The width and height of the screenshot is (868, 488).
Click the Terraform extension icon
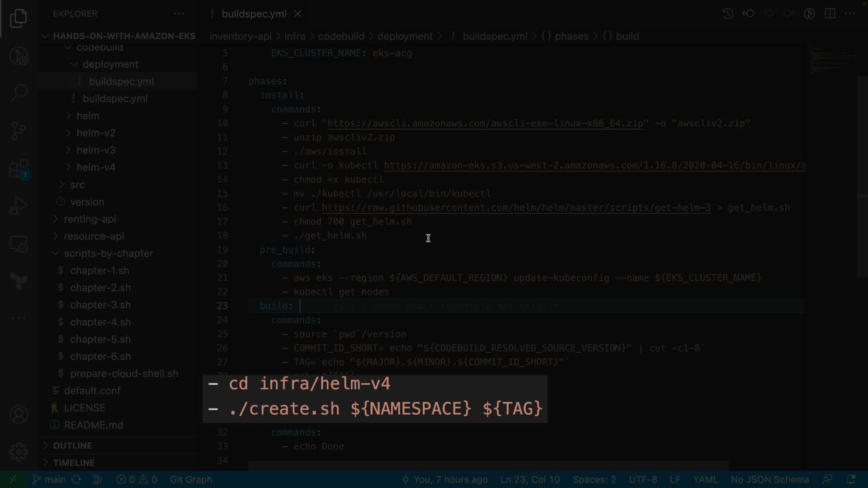[x=19, y=281]
